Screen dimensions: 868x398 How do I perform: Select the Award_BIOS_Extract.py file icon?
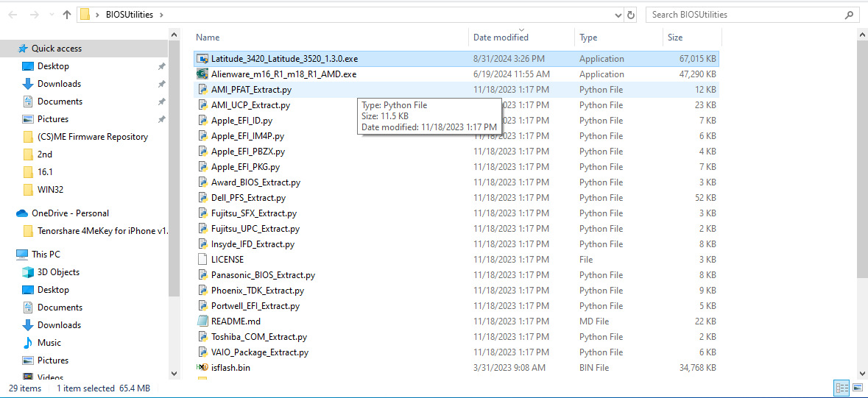pos(202,182)
